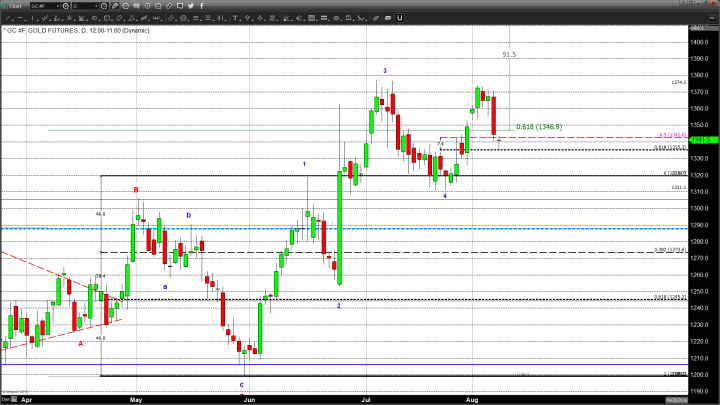Image resolution: width=720 pixels, height=405 pixels.
Task: Select the rectangle drawing tool
Action: pos(106,18)
